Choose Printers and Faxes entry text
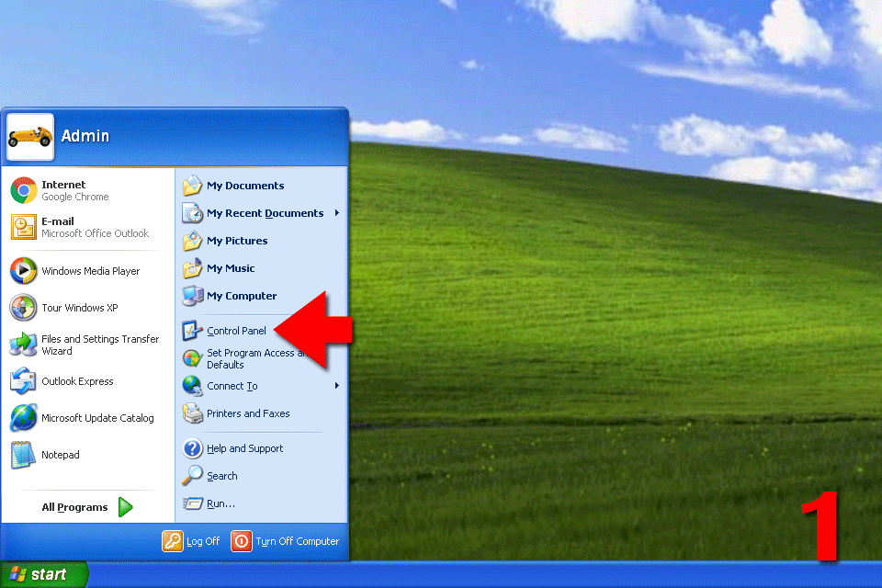Viewport: 882px width, 588px height. pos(248,413)
